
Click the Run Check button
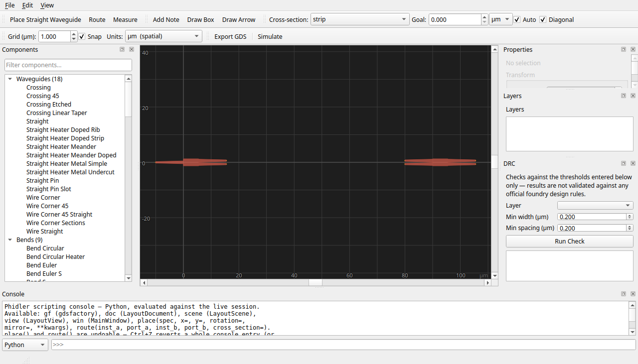[569, 241]
